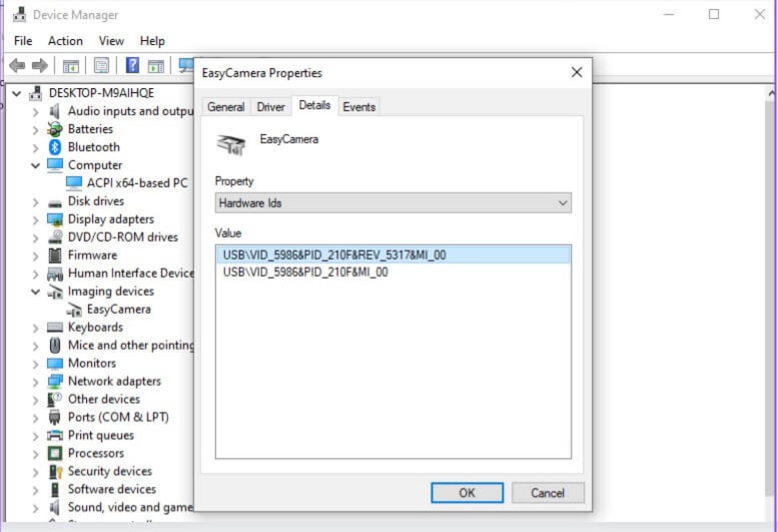Click the OK button
This screenshot has width=778, height=532.
(466, 492)
